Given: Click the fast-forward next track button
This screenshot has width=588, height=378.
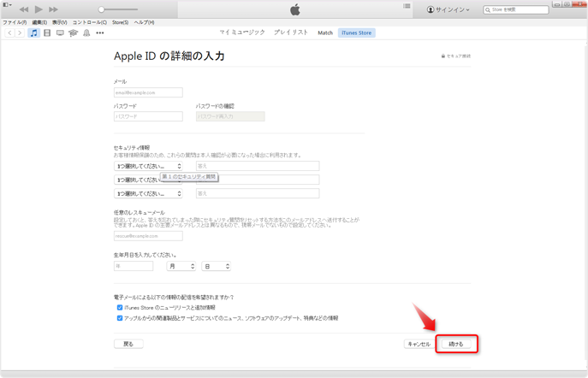Looking at the screenshot, I should tap(54, 9).
